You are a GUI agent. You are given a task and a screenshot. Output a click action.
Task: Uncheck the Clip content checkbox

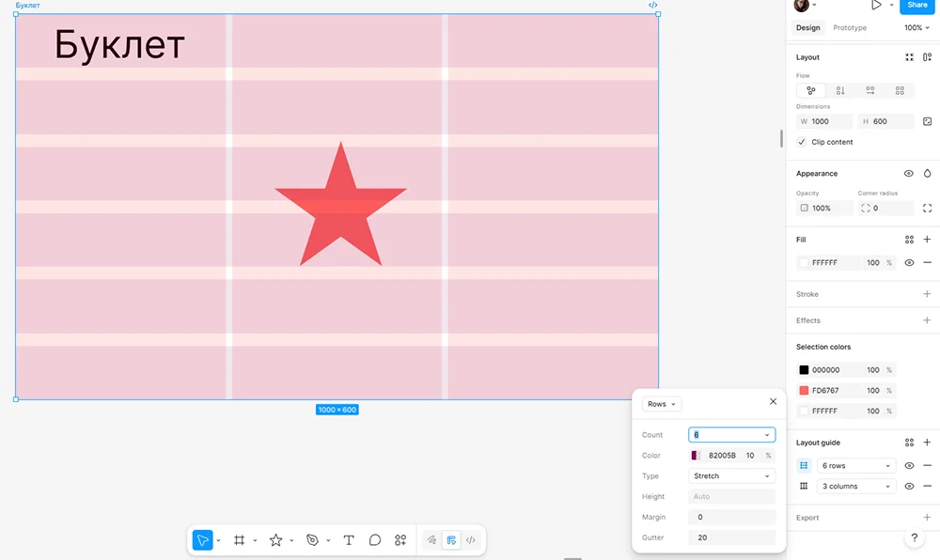tap(802, 142)
